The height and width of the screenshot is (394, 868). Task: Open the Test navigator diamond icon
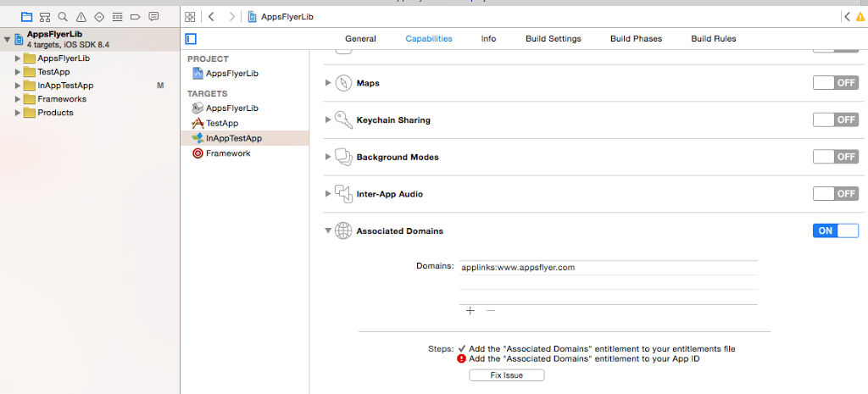(100, 17)
